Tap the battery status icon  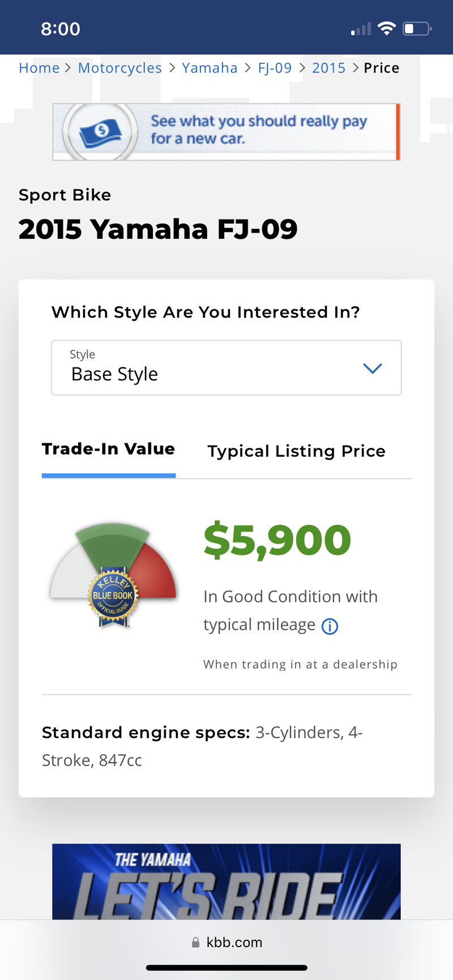click(417, 28)
